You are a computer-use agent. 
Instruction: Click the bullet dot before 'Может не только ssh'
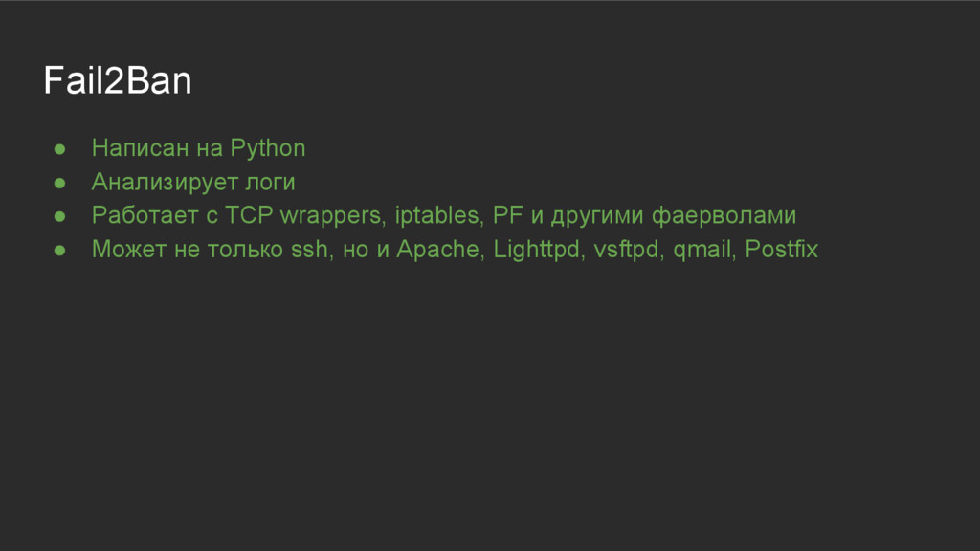tap(60, 250)
